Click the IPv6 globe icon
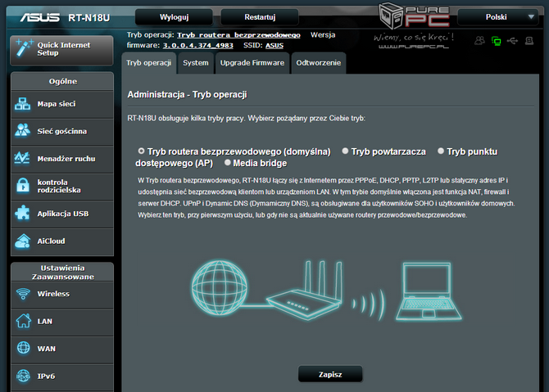 24,376
